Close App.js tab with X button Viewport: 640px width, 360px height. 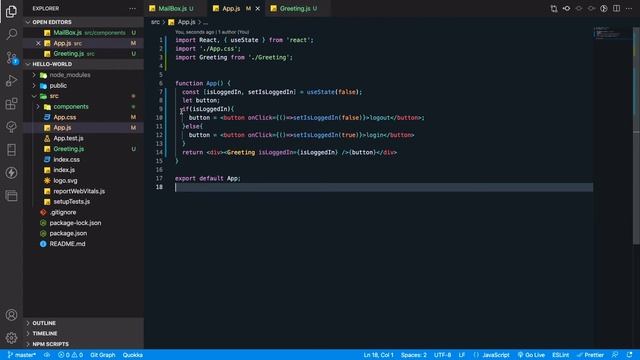(x=258, y=9)
